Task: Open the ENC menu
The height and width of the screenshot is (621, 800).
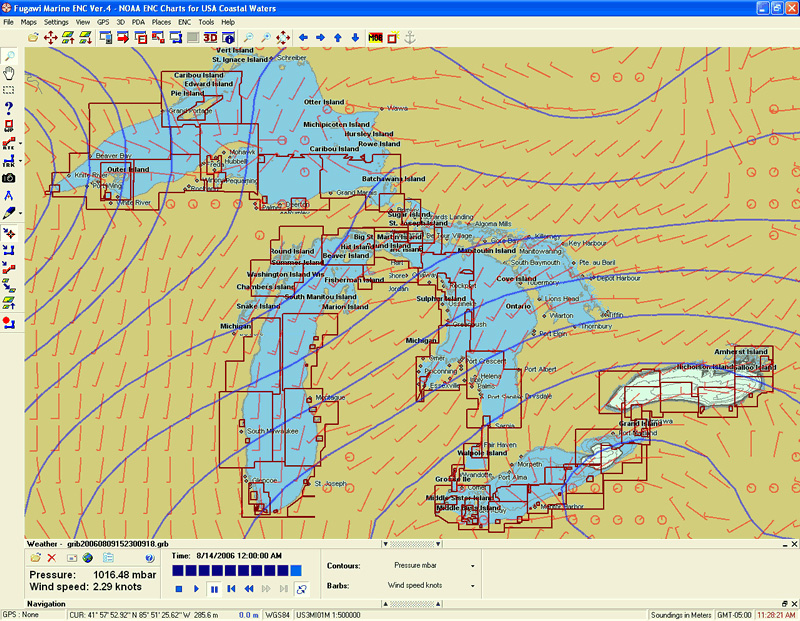Action: [185, 22]
